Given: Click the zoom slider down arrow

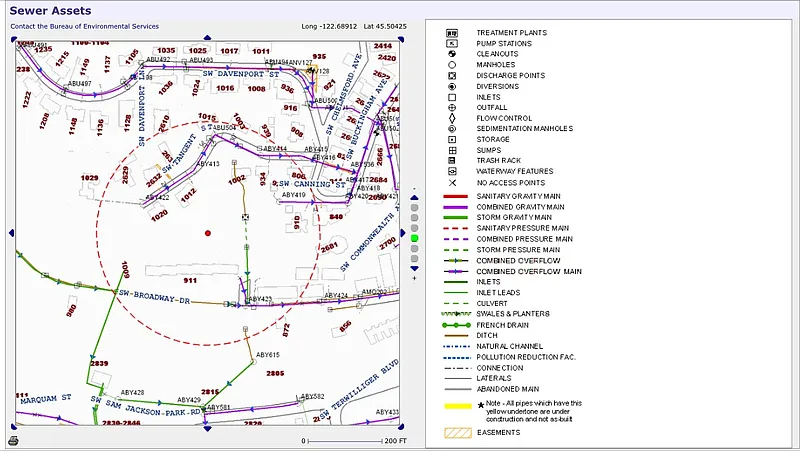Looking at the screenshot, I should pyautogui.click(x=414, y=269).
